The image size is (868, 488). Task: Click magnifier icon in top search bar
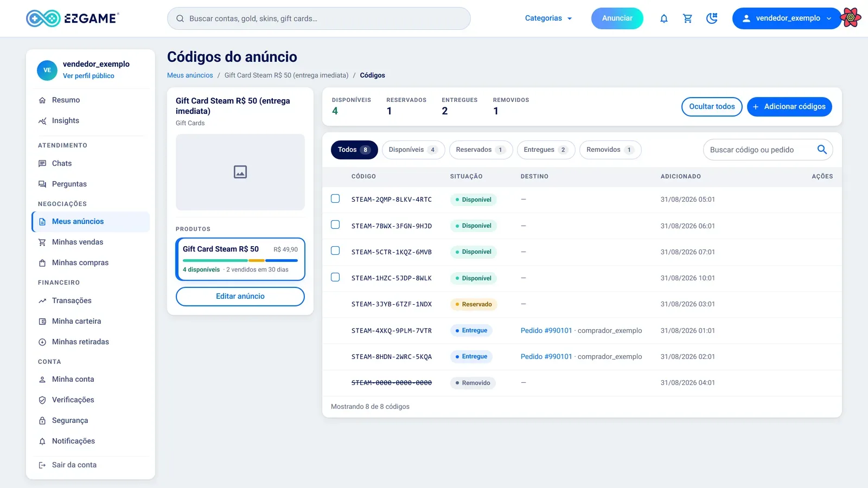pyautogui.click(x=180, y=18)
